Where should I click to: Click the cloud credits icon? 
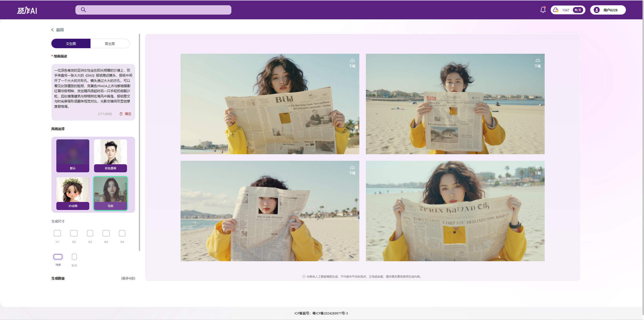(x=555, y=10)
